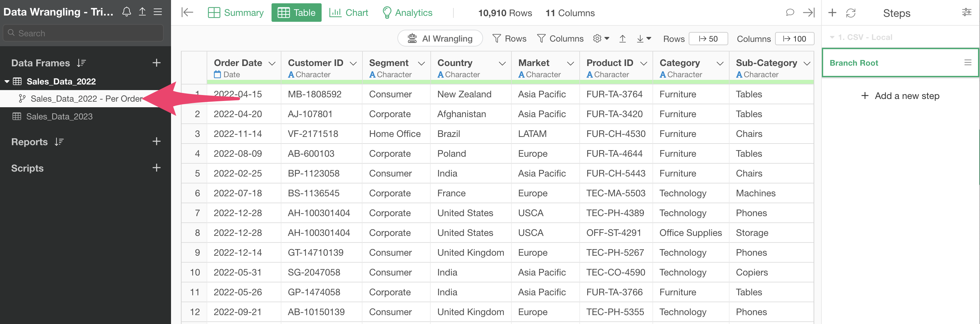Sort the Data Frames list
980x324 pixels.
pyautogui.click(x=81, y=63)
